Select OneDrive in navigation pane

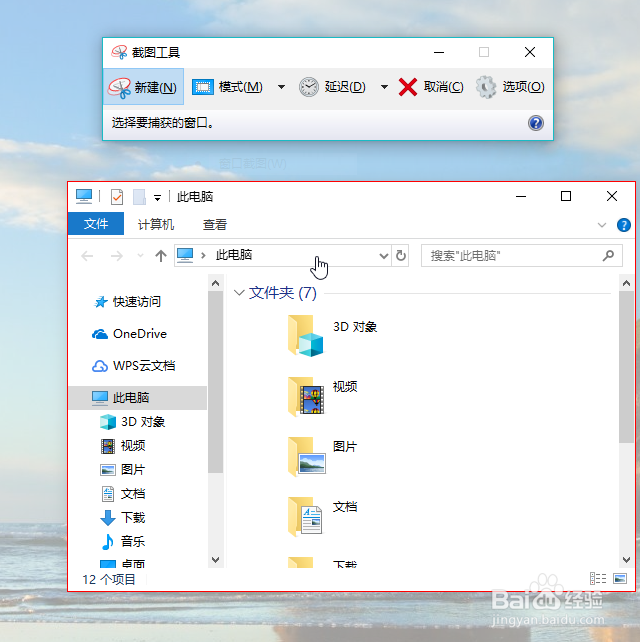coord(129,334)
